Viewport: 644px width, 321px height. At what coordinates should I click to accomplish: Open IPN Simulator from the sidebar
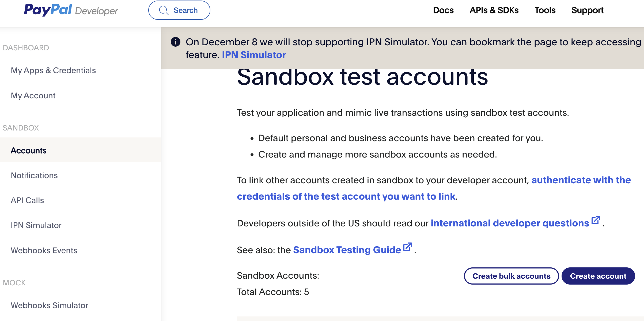[36, 225]
